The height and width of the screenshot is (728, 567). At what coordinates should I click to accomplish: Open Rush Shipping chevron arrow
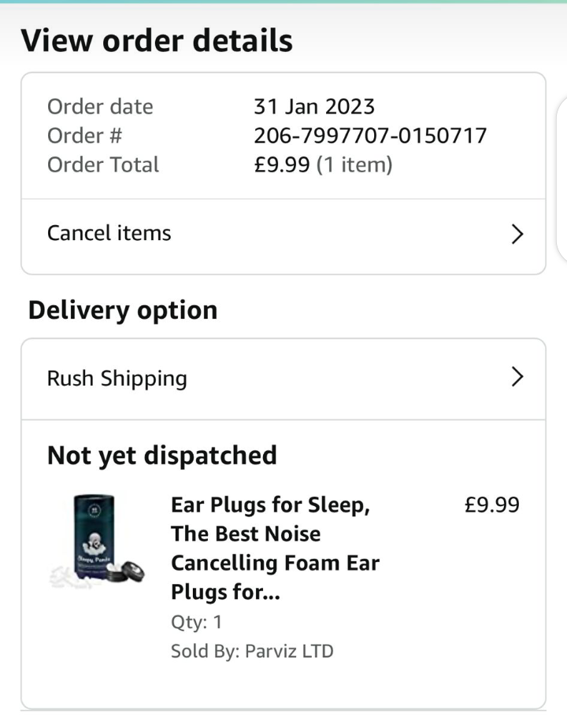pyautogui.click(x=517, y=377)
